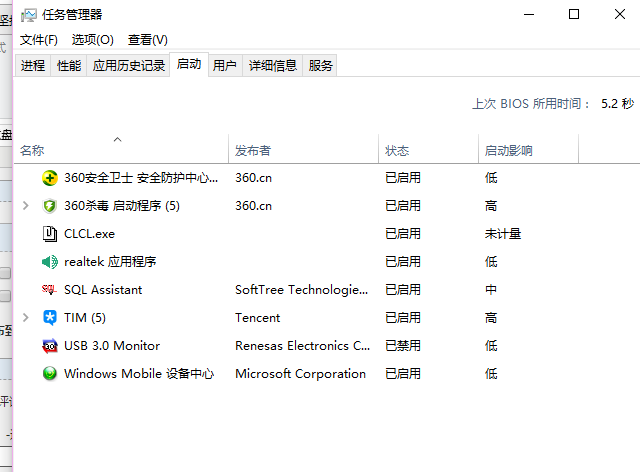Click the TIM blue star icon
640x472 pixels.
(x=50, y=318)
